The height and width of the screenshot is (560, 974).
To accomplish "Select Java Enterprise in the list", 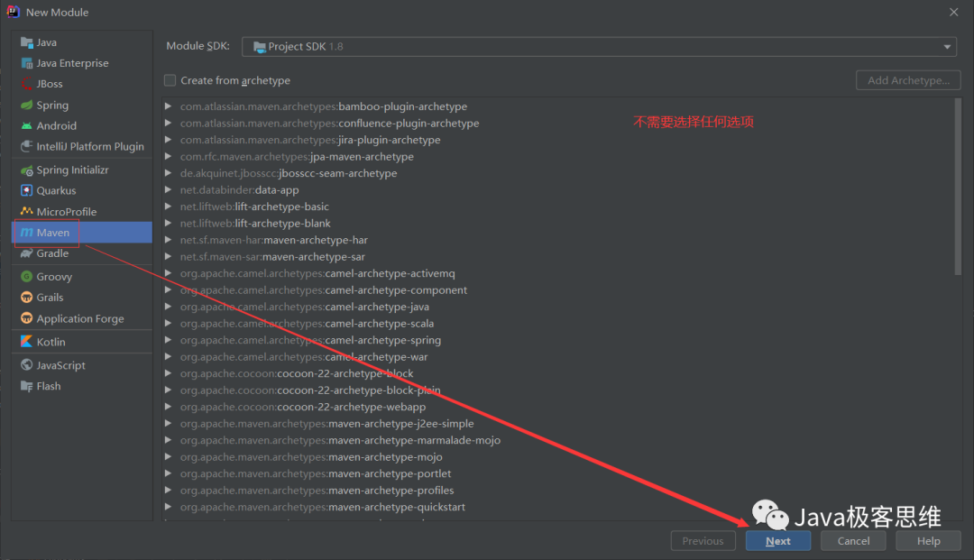I will click(72, 63).
